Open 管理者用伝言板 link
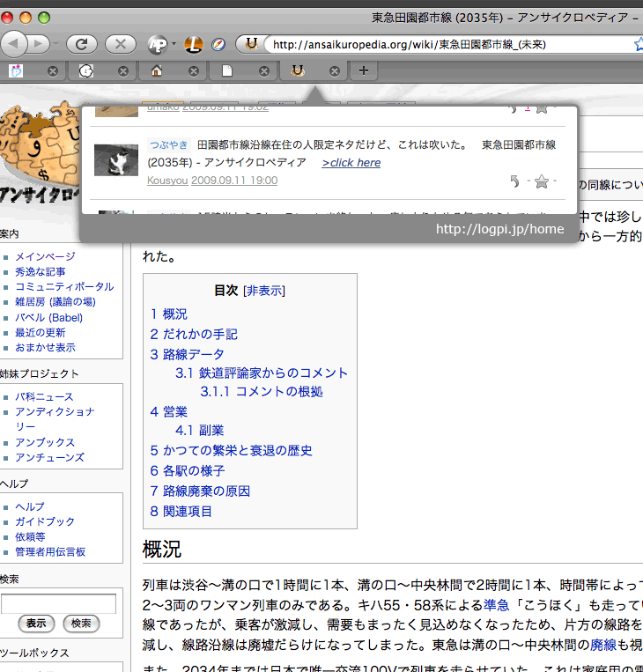643x672 pixels. click(50, 552)
